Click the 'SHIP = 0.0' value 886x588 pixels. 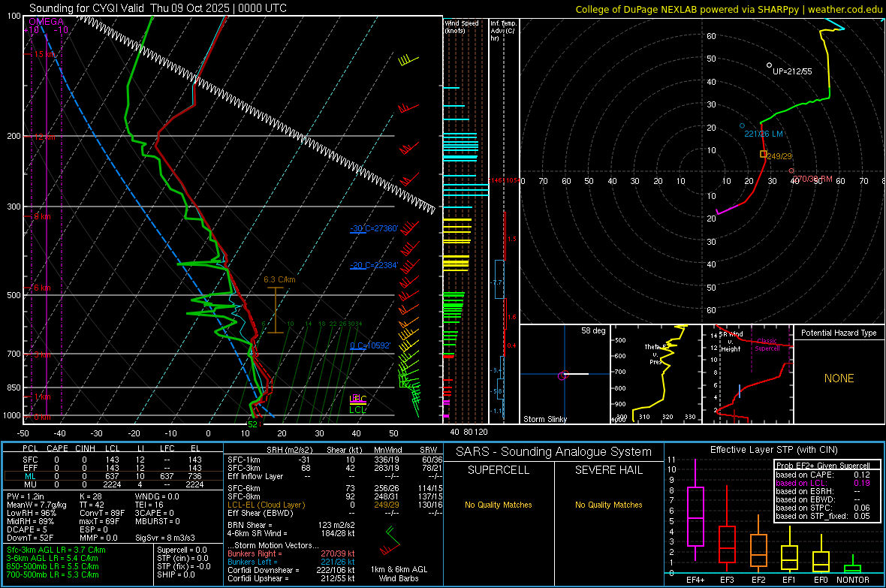click(176, 574)
